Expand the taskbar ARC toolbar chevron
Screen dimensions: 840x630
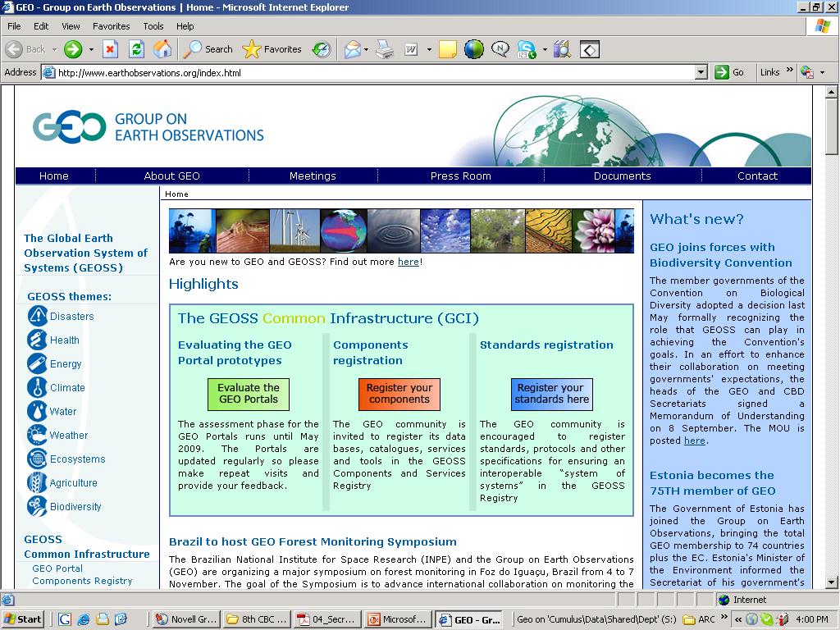tap(724, 617)
